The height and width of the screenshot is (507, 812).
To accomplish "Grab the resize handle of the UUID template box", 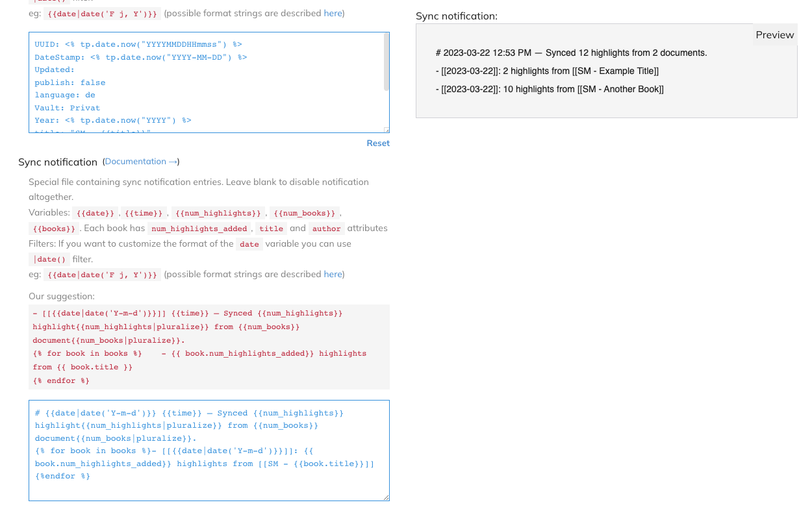I will [x=386, y=129].
